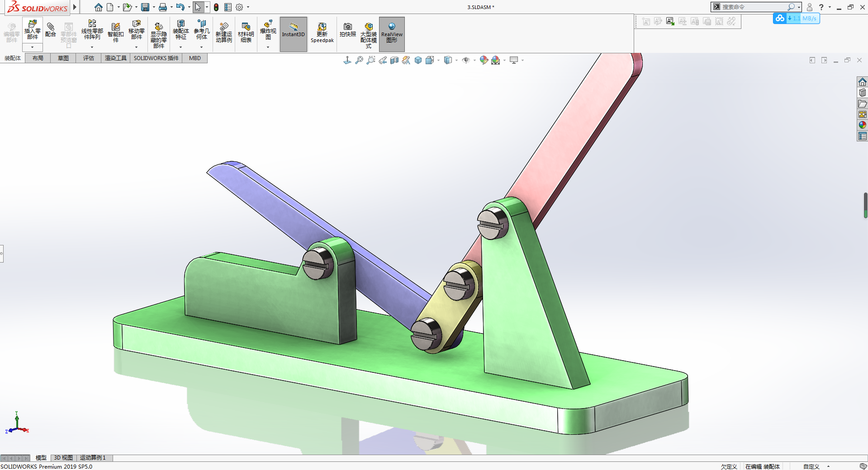Switch to the MBD tab
This screenshot has width=868, height=470.
coord(195,58)
